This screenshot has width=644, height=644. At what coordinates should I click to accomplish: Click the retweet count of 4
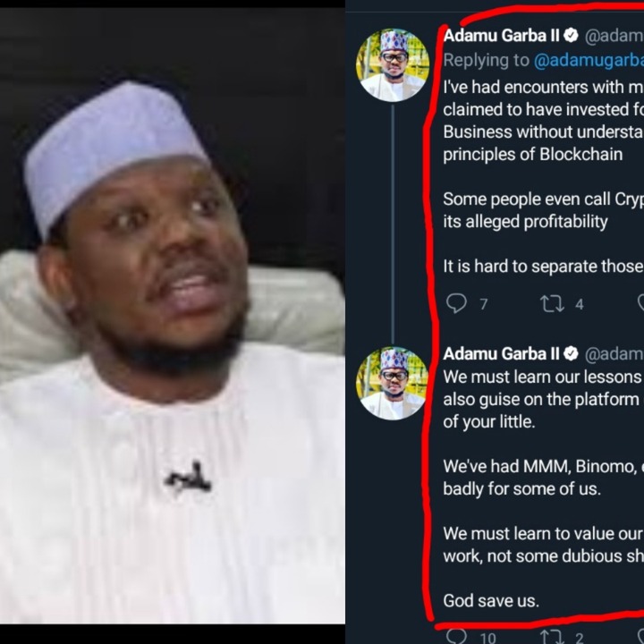579,304
